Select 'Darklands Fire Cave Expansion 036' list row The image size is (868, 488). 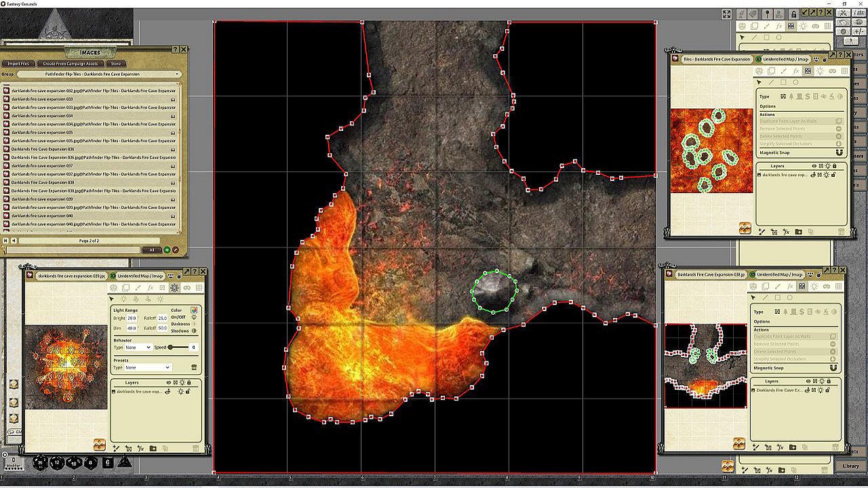pyautogui.click(x=89, y=149)
